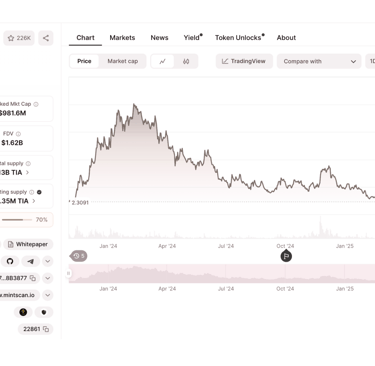The width and height of the screenshot is (375, 366).
Task: Open the Whitepaper link
Action: (x=28, y=244)
